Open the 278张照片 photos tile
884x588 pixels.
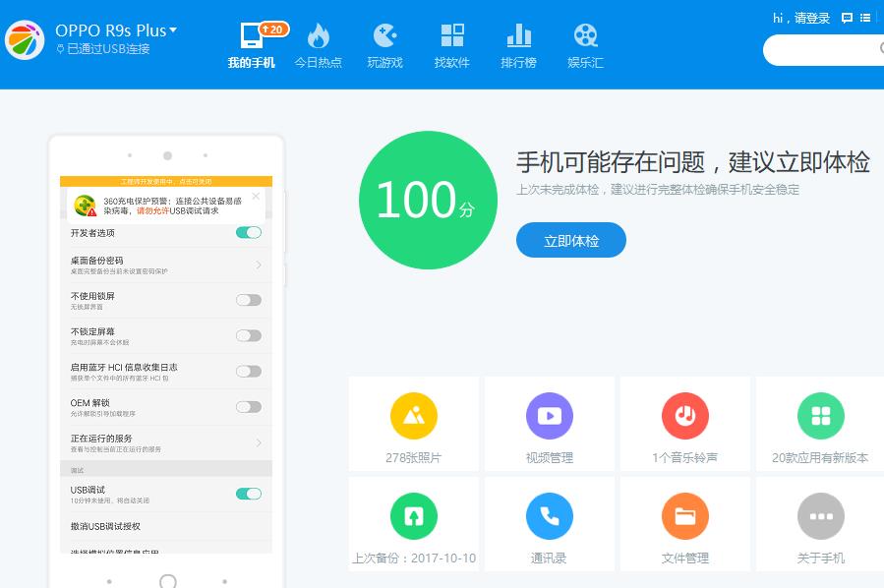coord(414,424)
